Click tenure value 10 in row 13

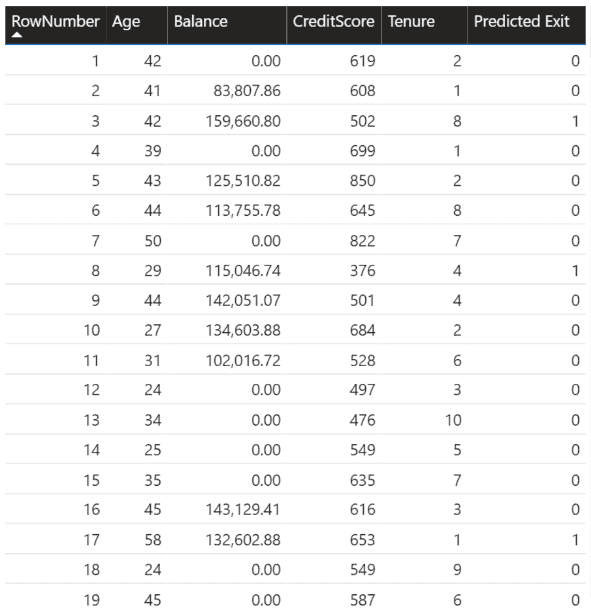[453, 420]
